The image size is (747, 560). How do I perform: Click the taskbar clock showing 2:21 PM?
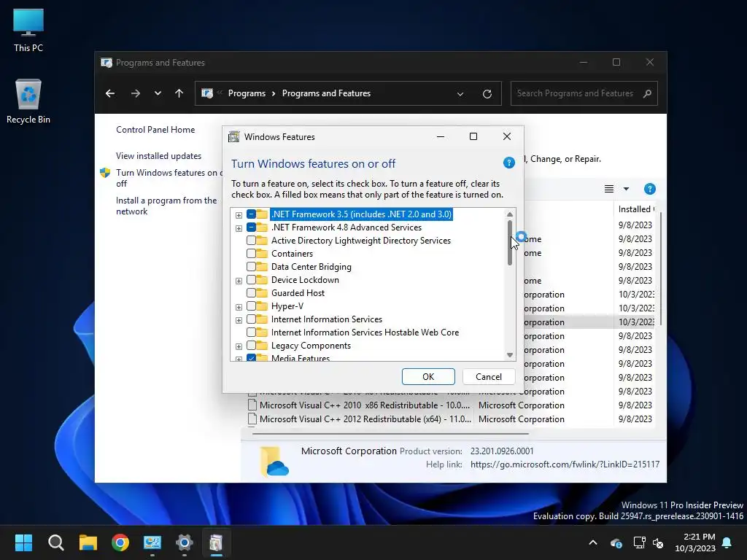(x=695, y=542)
